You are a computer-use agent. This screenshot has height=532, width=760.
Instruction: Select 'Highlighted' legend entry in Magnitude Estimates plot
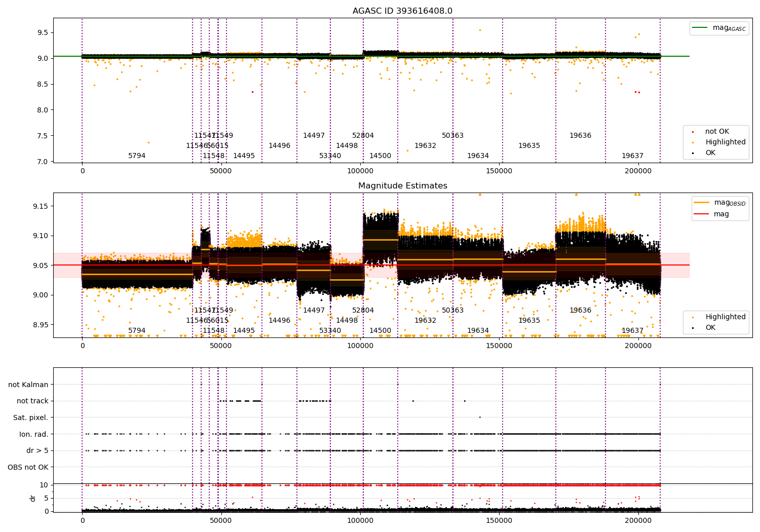pyautogui.click(x=725, y=317)
